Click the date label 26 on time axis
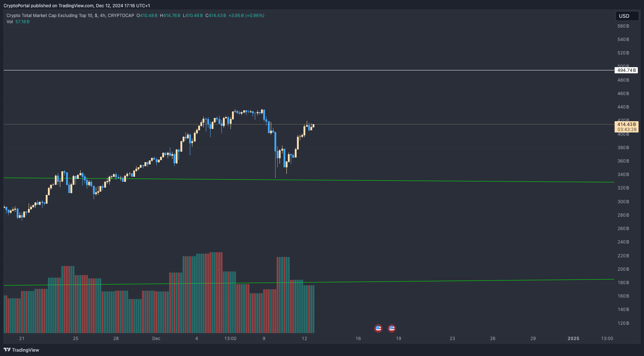 point(493,339)
